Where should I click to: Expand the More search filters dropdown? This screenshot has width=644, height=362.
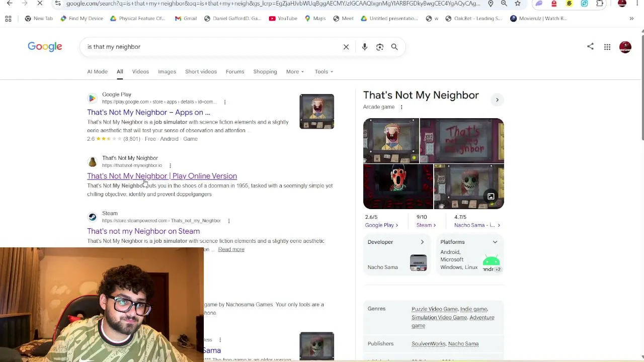(x=295, y=71)
